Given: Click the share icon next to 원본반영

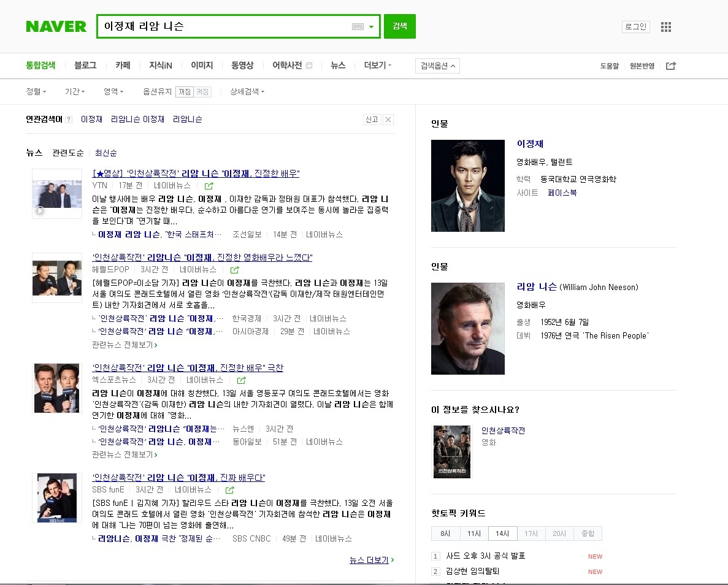Looking at the screenshot, I should tap(671, 66).
